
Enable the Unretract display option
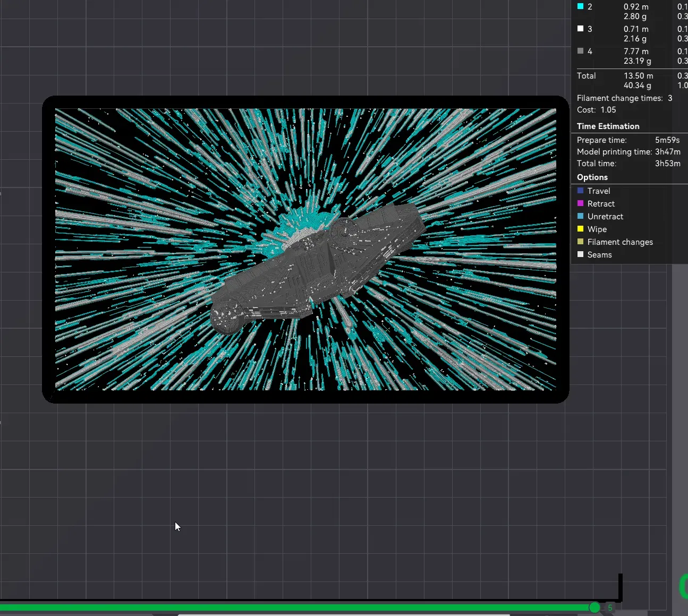(605, 217)
